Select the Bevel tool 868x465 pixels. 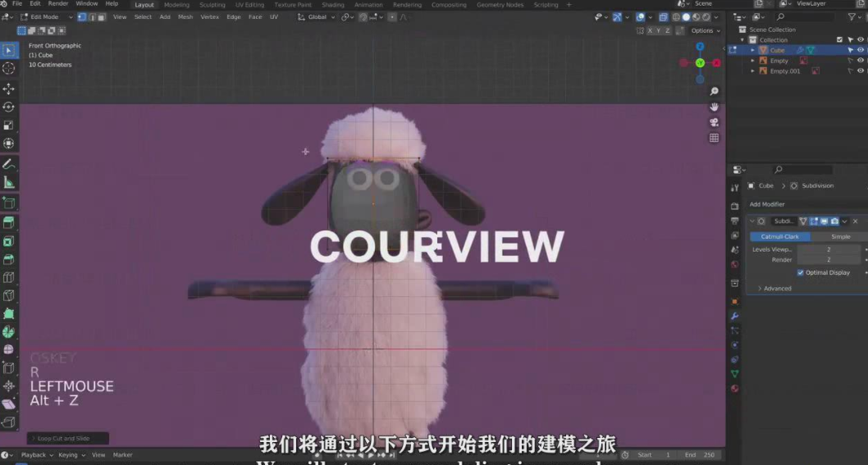point(9,259)
